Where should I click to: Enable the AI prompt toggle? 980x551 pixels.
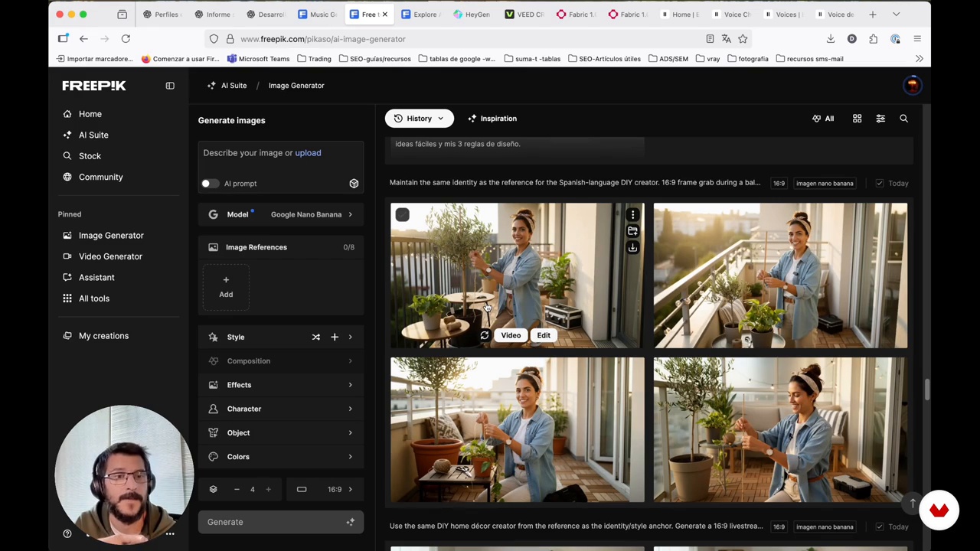point(209,184)
